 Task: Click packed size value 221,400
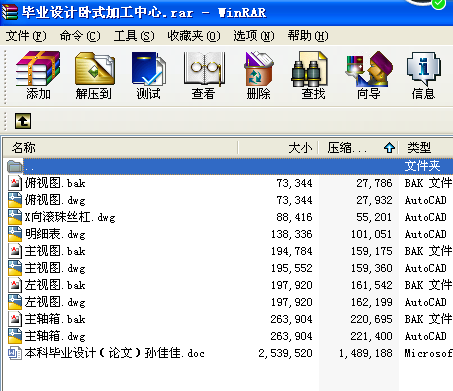(371, 336)
